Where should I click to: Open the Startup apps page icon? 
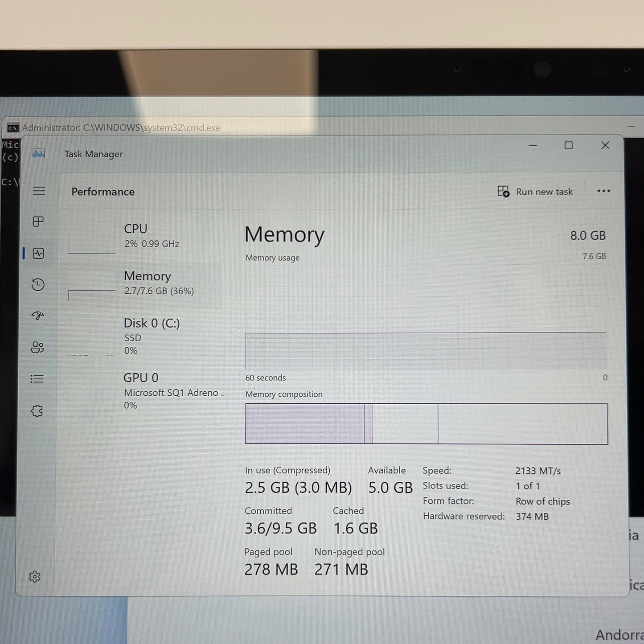pos(38,316)
